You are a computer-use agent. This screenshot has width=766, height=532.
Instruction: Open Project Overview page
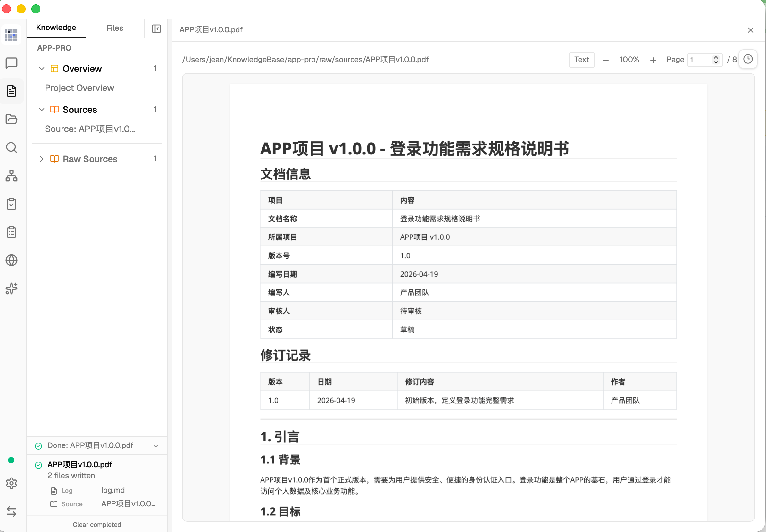click(79, 88)
